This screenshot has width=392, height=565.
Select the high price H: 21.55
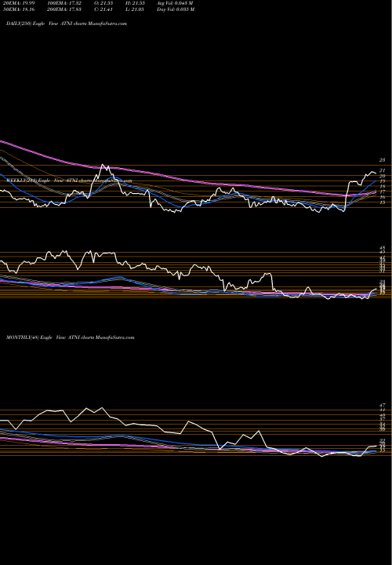(136, 3)
